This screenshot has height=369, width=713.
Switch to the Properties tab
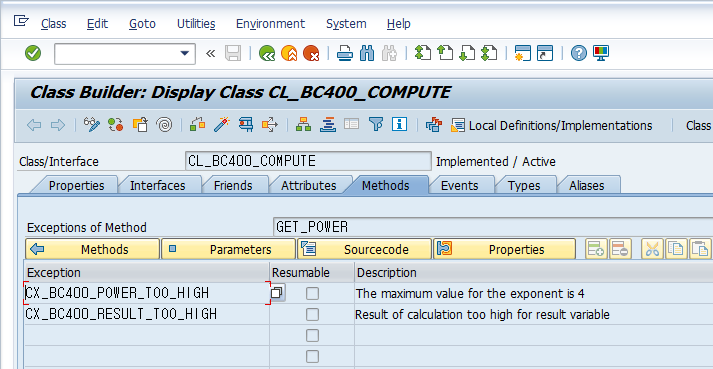tap(76, 186)
